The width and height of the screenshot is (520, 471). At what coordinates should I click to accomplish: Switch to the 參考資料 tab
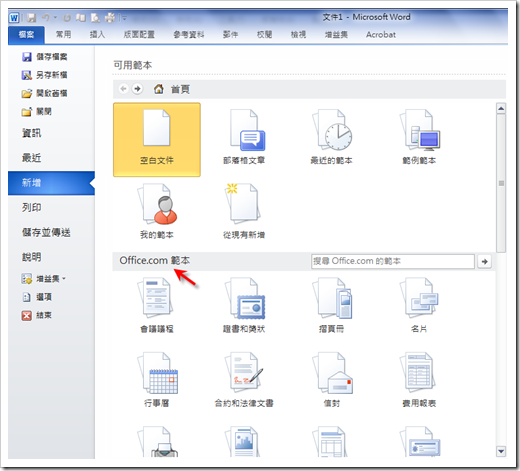(x=189, y=35)
